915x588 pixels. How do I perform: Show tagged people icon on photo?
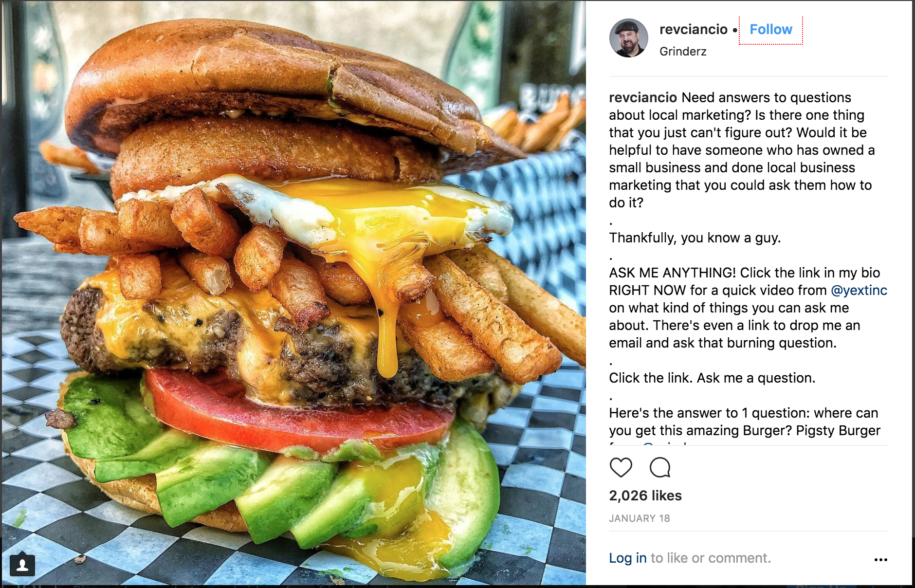click(22, 565)
